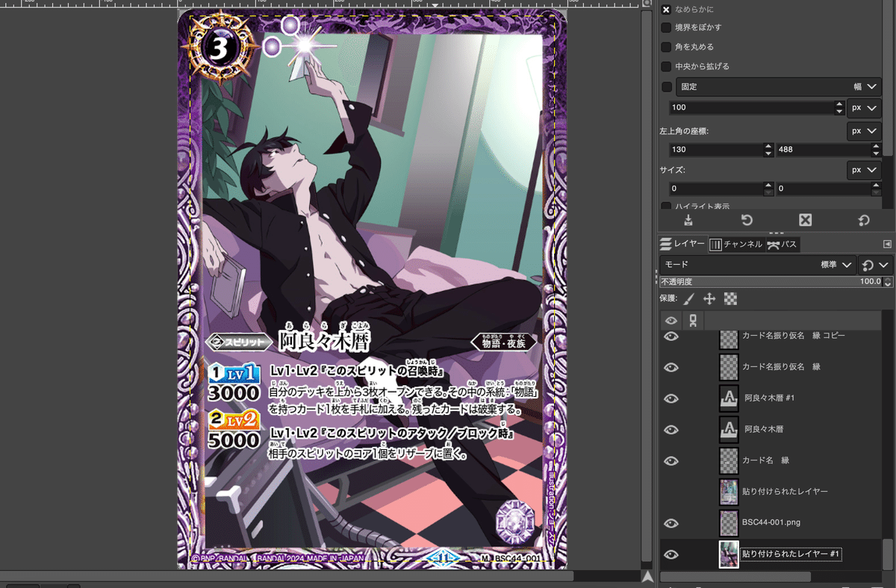Screen dimensions: 896x588
Task: Open the layers panel configuration menu arrow
Action: 887,244
